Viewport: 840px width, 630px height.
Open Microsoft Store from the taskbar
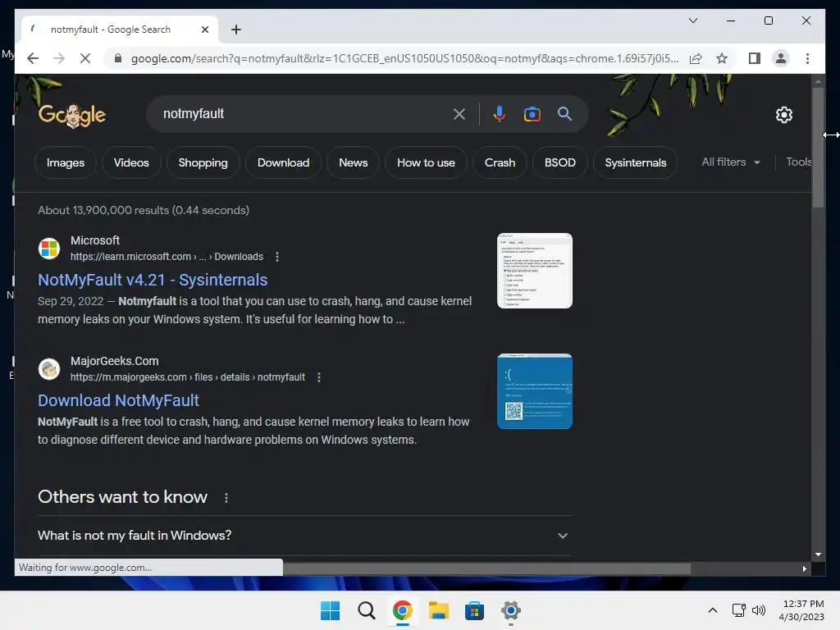[474, 610]
